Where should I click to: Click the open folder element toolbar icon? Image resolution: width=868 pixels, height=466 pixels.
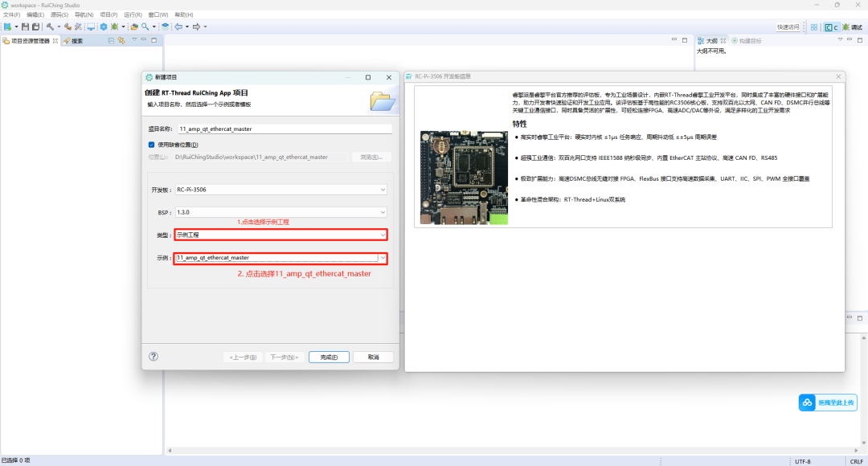coord(134,27)
